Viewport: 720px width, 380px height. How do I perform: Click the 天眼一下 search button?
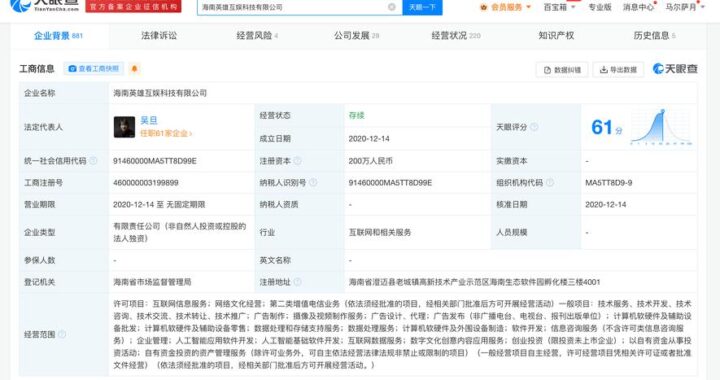click(x=422, y=7)
